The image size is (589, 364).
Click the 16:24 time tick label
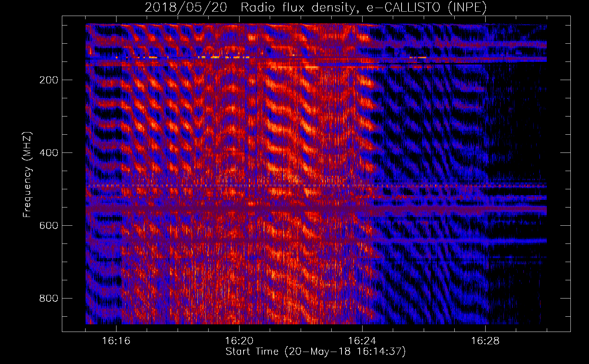click(x=362, y=341)
